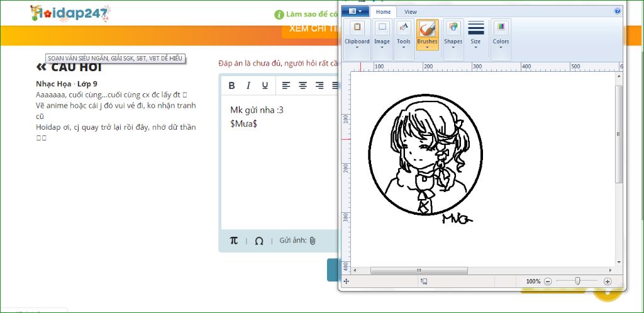Viewport: 644px width, 313px height.
Task: Open Paint Help via the question mark icon
Action: point(618,11)
